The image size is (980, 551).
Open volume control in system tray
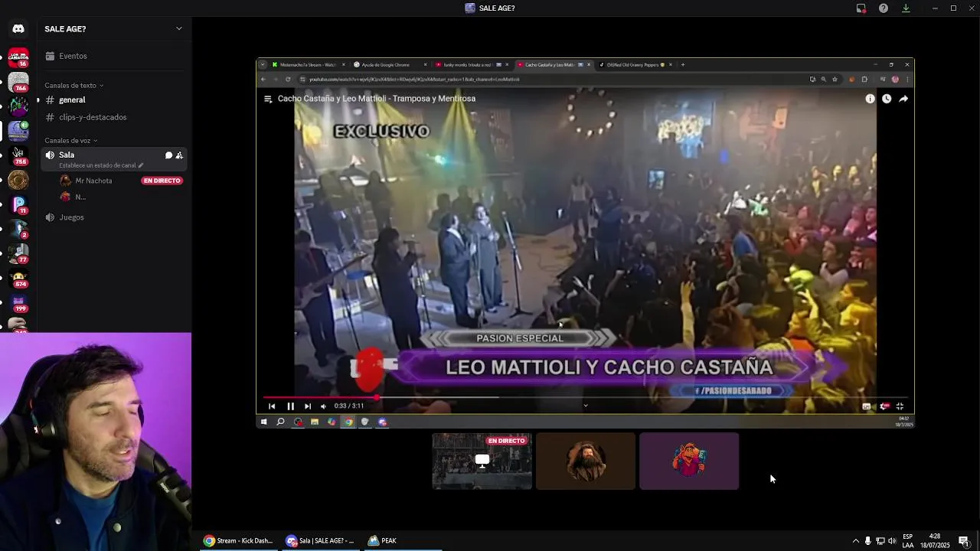pos(892,541)
